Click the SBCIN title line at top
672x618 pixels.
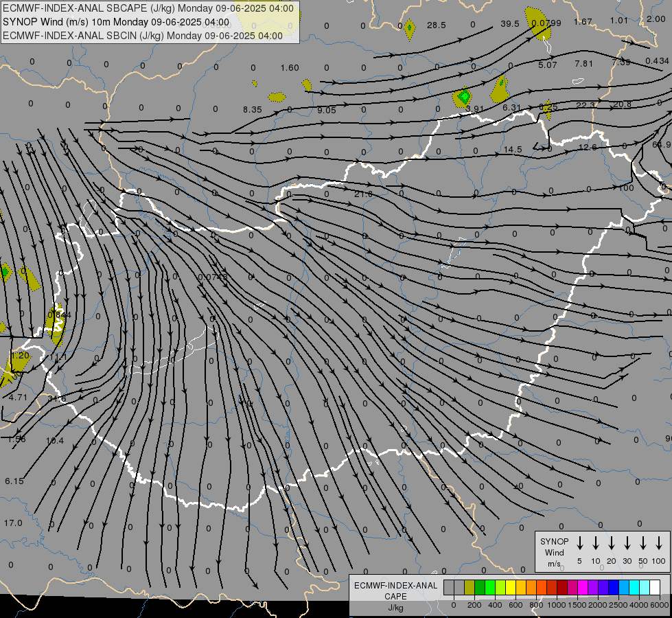click(142, 36)
